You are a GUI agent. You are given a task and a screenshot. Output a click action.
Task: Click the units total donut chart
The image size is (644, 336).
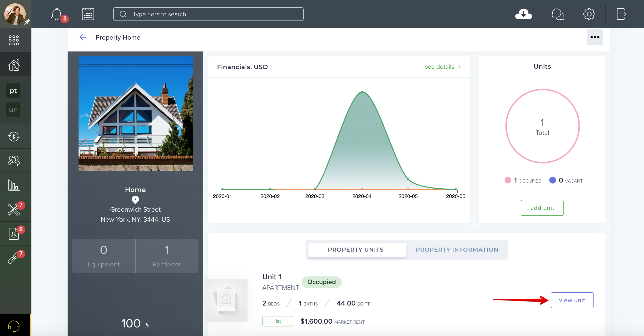[542, 126]
